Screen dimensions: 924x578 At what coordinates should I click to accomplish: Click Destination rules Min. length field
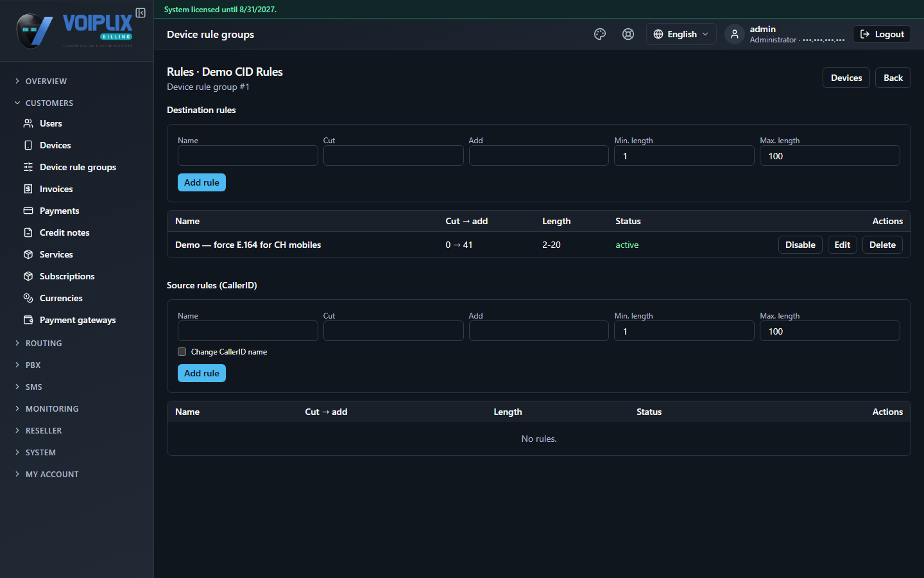point(684,155)
